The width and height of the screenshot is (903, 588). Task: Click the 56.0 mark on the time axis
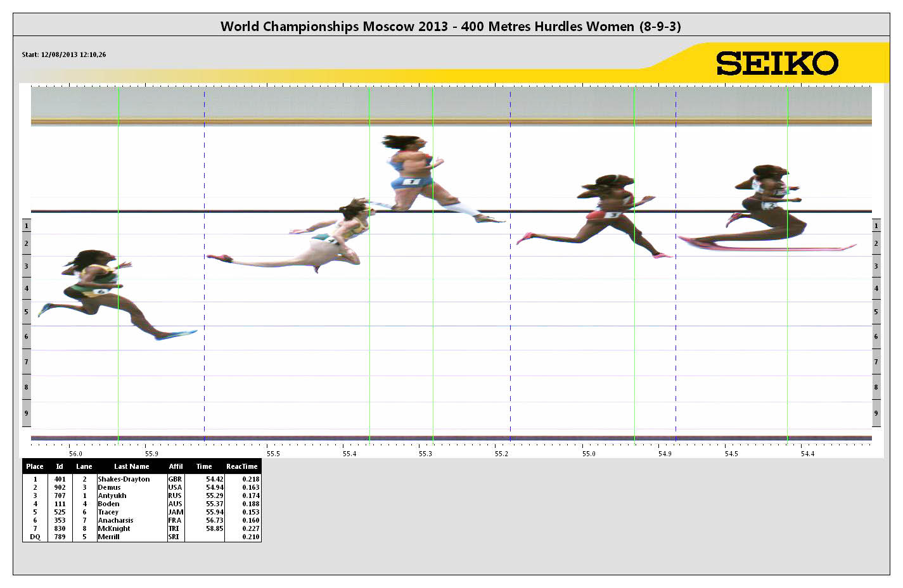(x=75, y=454)
